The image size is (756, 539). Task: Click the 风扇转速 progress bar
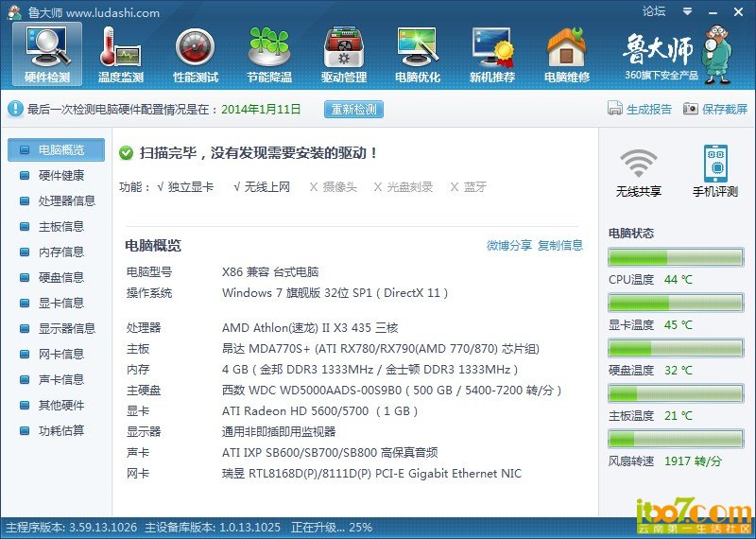676,439
